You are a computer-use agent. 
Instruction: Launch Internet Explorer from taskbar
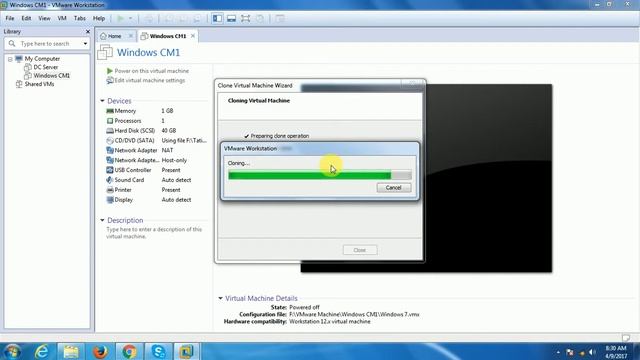point(42,351)
